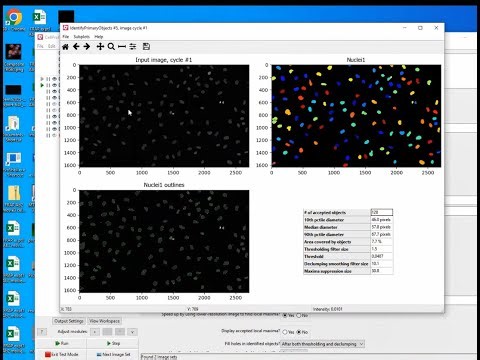Click the Nuclei1 outlines plot
This screenshot has height=360, width=480.
[x=164, y=241]
